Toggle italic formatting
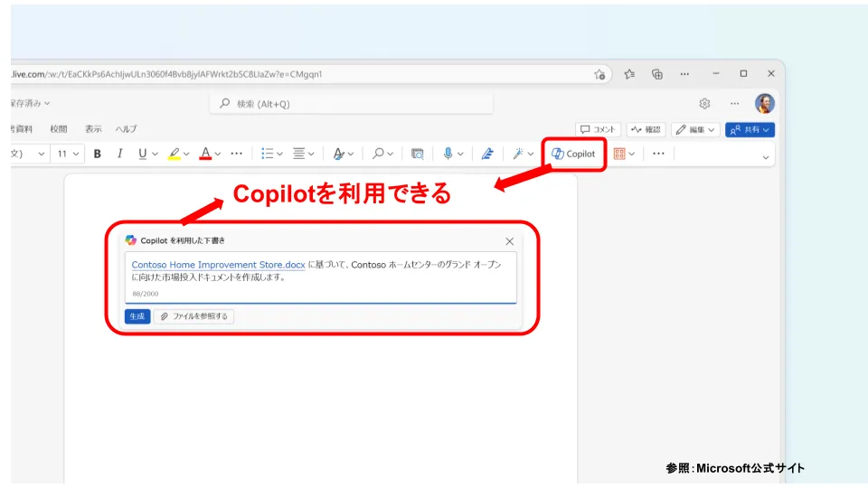 (119, 154)
